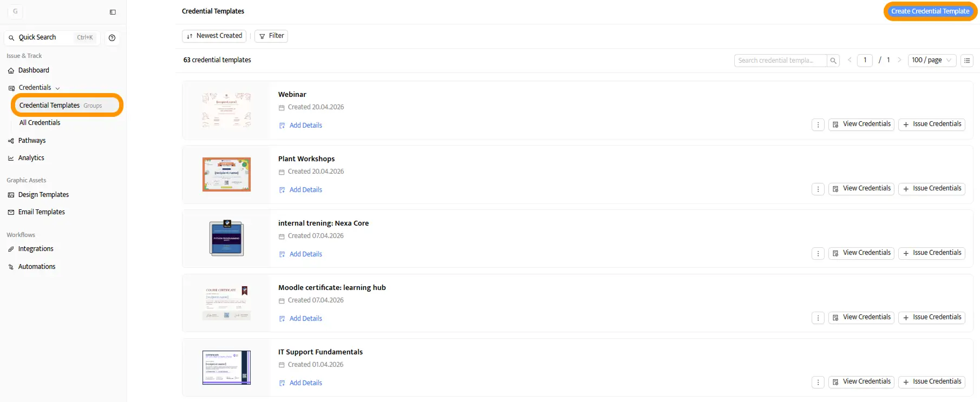Change sort order Newest Created
980x402 pixels.
point(214,36)
